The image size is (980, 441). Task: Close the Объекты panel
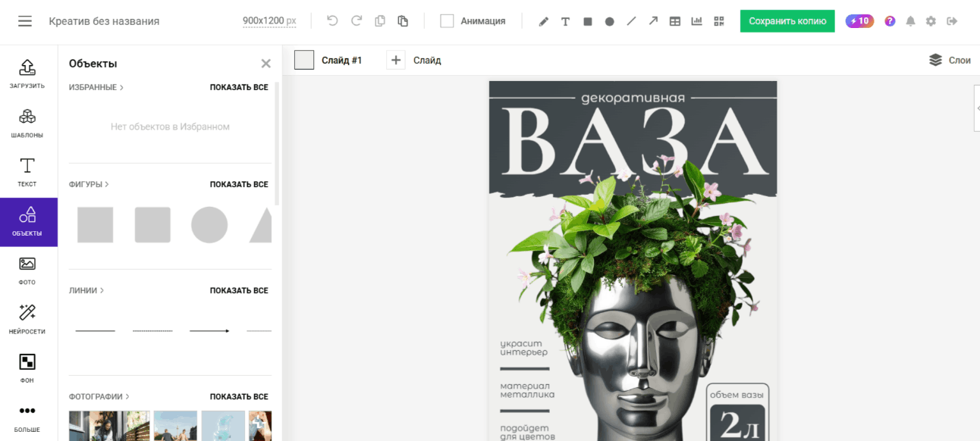click(265, 64)
